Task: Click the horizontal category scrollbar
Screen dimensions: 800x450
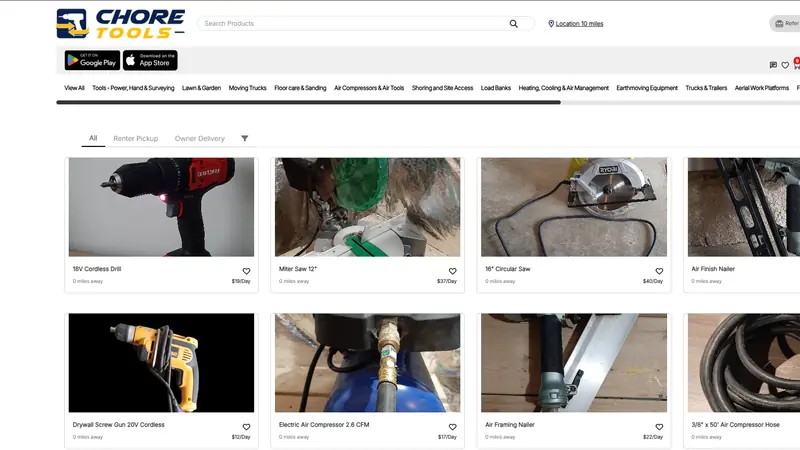Action: pyautogui.click(x=309, y=102)
